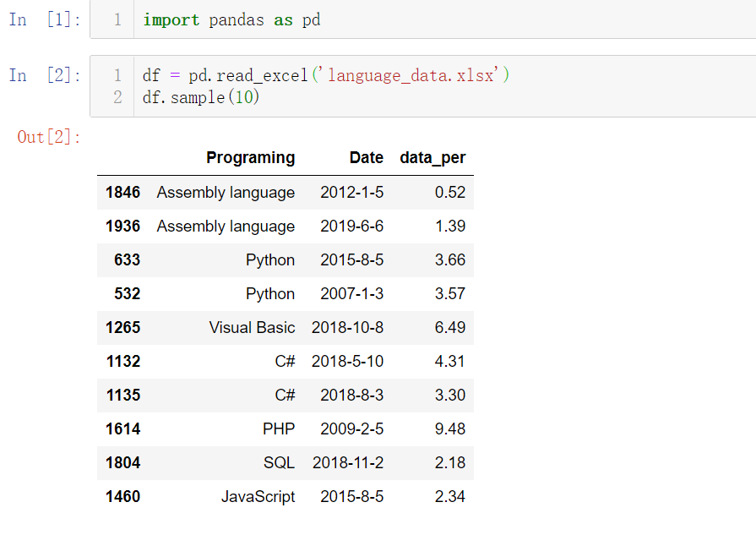This screenshot has height=535, width=756.
Task: Click the date cell 2018-10-8
Action: 347,328
